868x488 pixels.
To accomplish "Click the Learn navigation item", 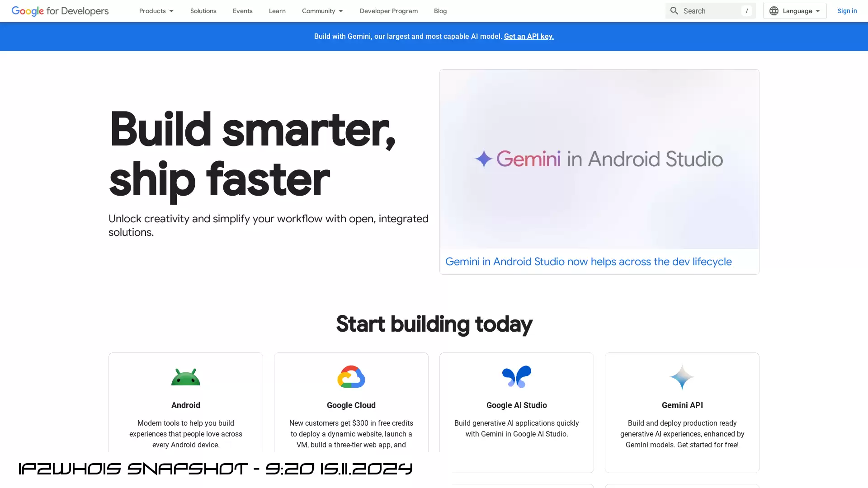I will tap(277, 11).
